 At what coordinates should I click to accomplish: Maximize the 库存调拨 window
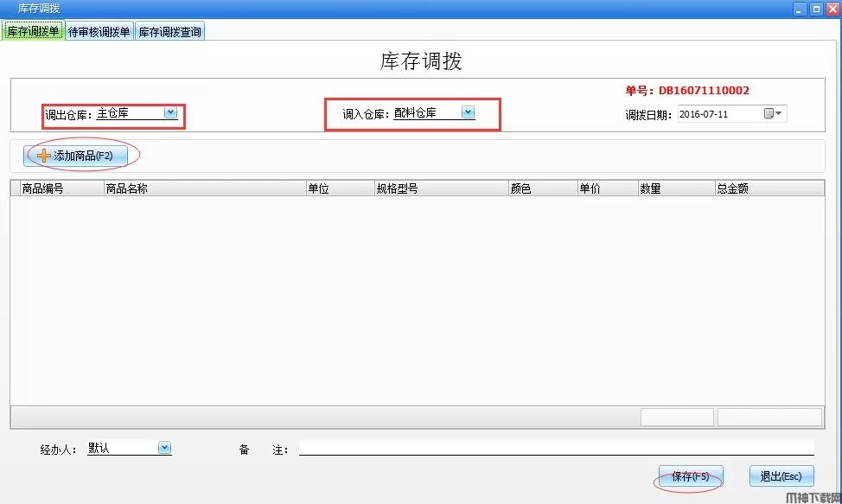pos(816,9)
